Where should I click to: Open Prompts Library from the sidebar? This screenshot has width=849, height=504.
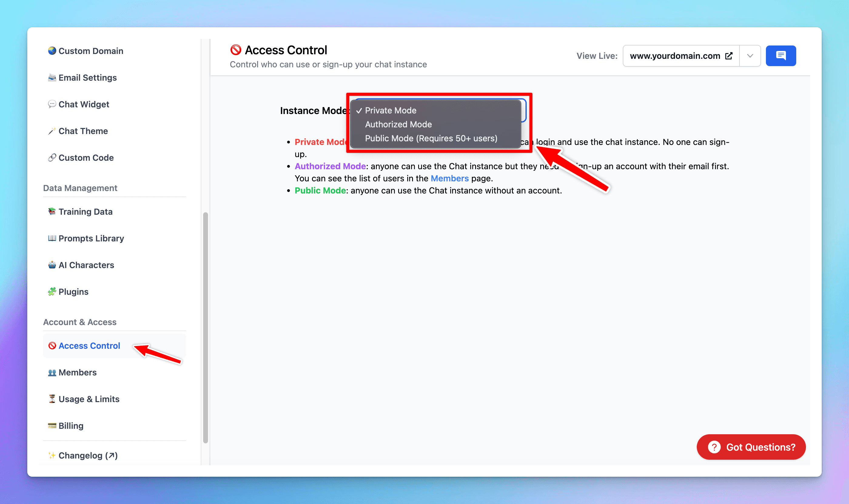coord(91,238)
